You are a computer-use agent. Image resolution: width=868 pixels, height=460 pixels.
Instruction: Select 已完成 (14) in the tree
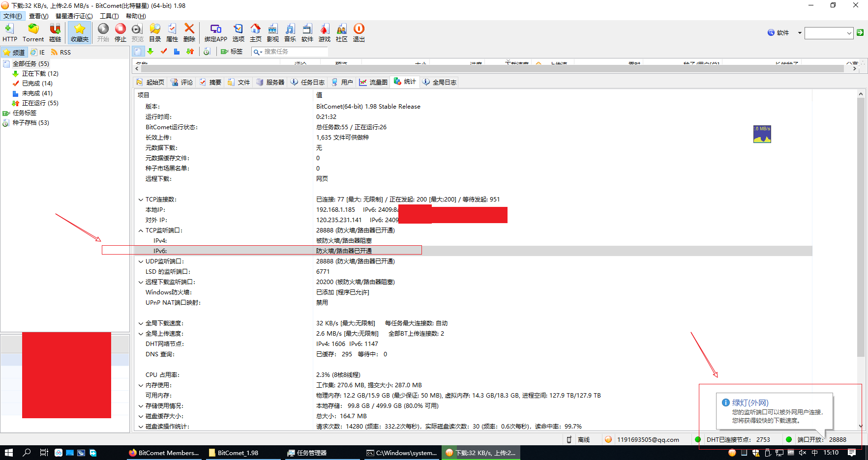[x=37, y=83]
